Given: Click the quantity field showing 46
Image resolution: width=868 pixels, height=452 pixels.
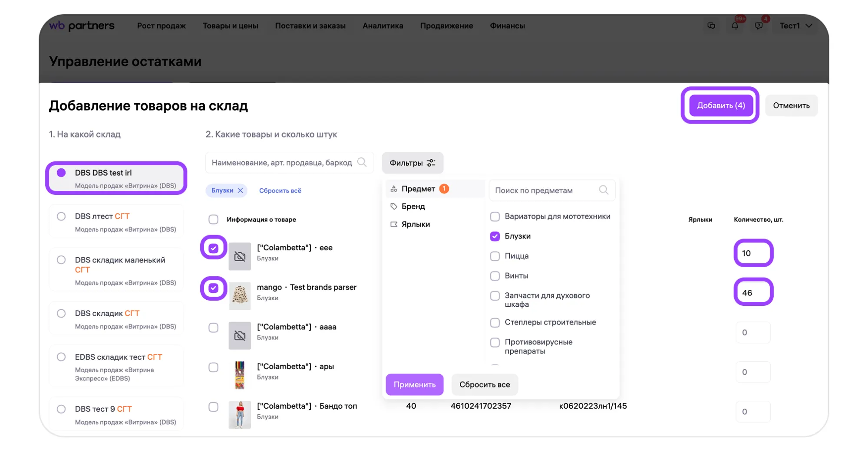Looking at the screenshot, I should point(753,292).
